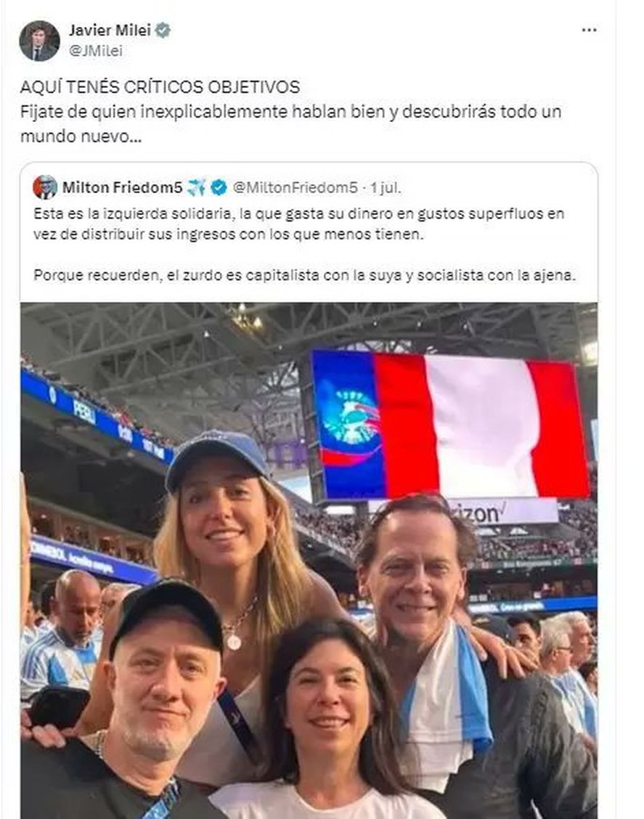Screen dimensions: 644x819
Task: Open Milton Friedom5's small avatar
Action: click(45, 187)
